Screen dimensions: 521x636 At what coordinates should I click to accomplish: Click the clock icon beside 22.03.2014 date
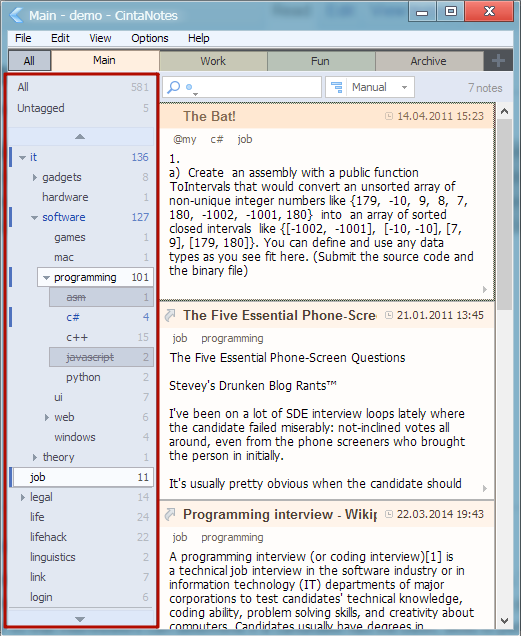389,514
